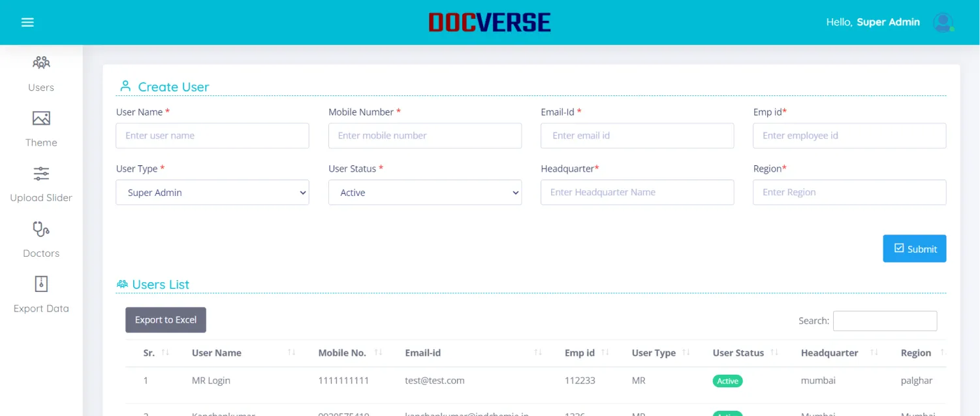Image resolution: width=980 pixels, height=416 pixels.
Task: Click the test@test.com email cell
Action: pos(434,381)
